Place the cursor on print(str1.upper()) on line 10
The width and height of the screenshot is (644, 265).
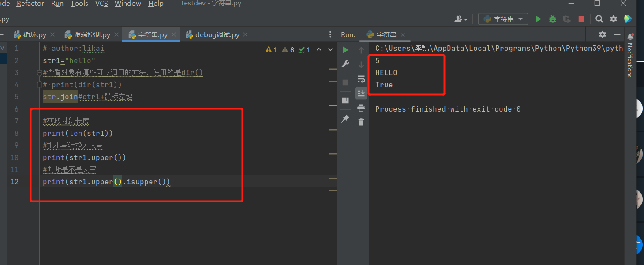point(84,157)
